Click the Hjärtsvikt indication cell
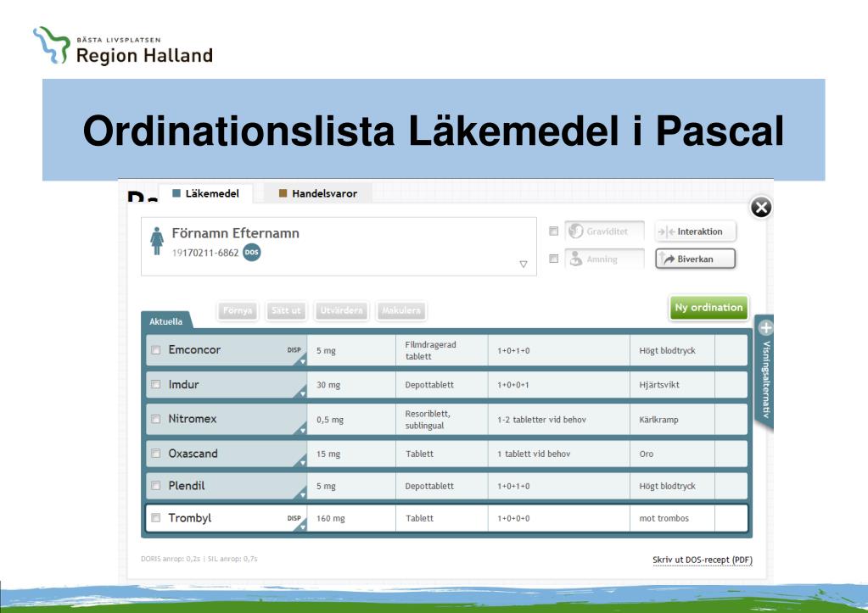This screenshot has width=868, height=613. tap(672, 385)
